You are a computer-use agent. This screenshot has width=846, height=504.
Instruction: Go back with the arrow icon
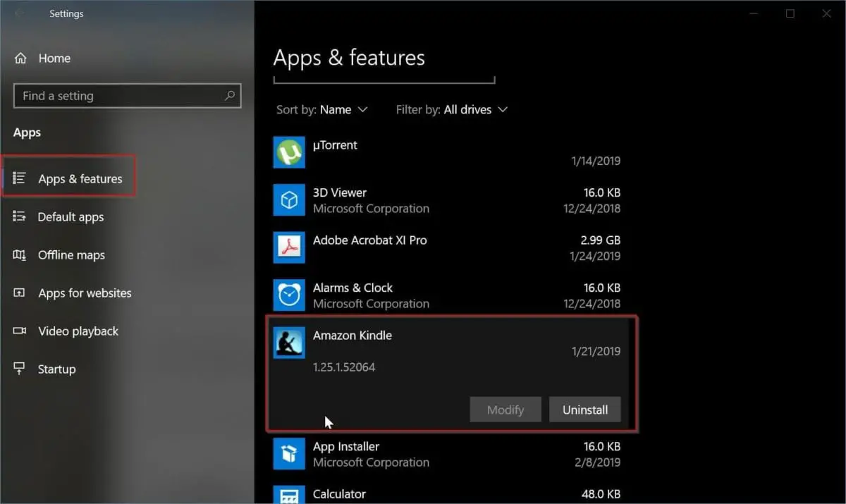point(19,13)
